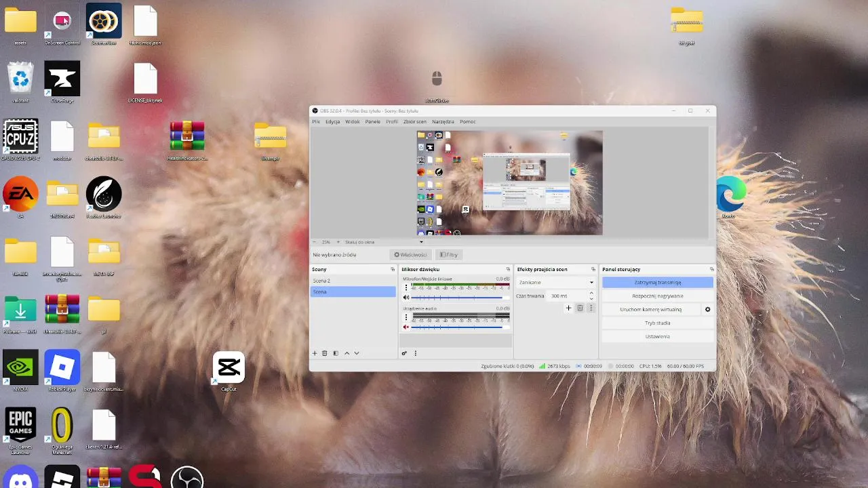868x488 pixels.
Task: Click the 2673 kbps status bar entry
Action: (x=555, y=366)
